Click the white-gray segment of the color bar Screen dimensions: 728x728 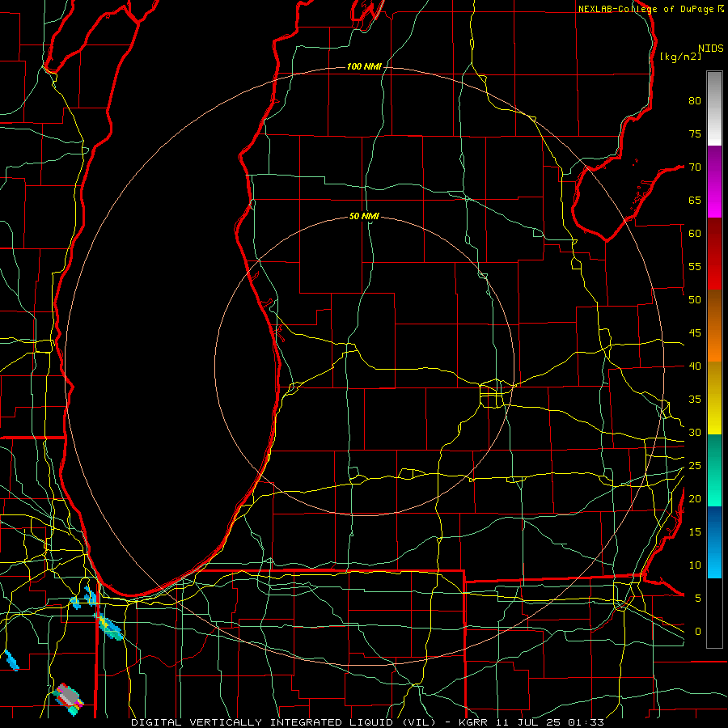pyautogui.click(x=714, y=108)
